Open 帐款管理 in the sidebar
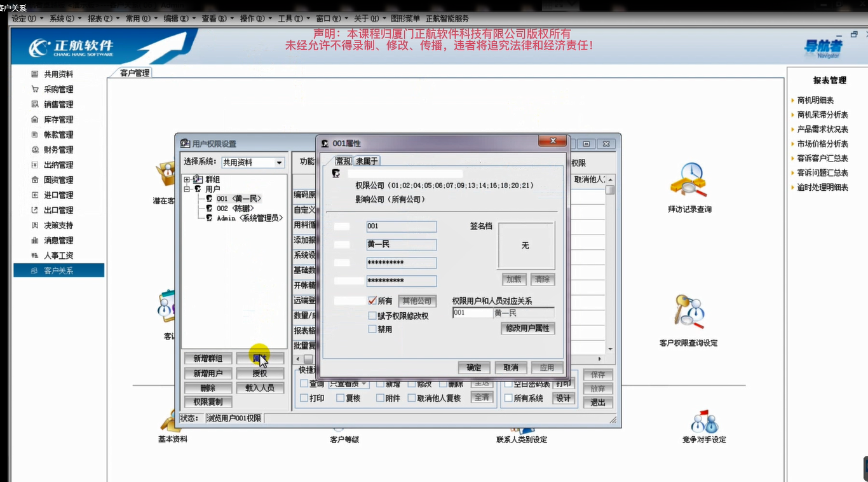Image resolution: width=868 pixels, height=482 pixels. pyautogui.click(x=58, y=135)
